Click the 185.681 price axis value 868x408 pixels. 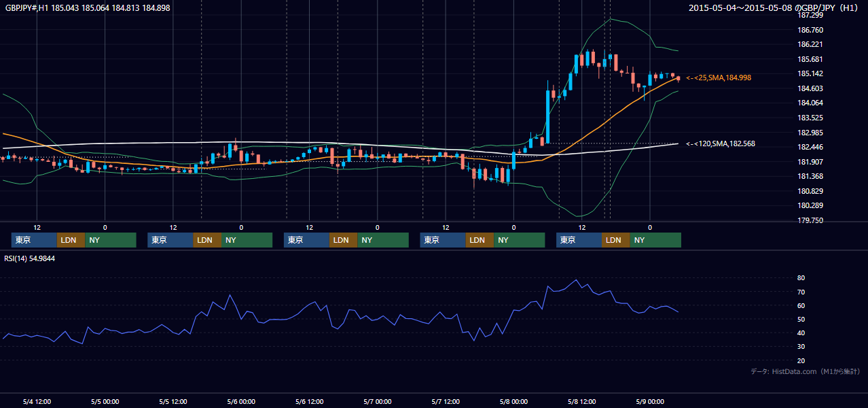click(x=810, y=59)
